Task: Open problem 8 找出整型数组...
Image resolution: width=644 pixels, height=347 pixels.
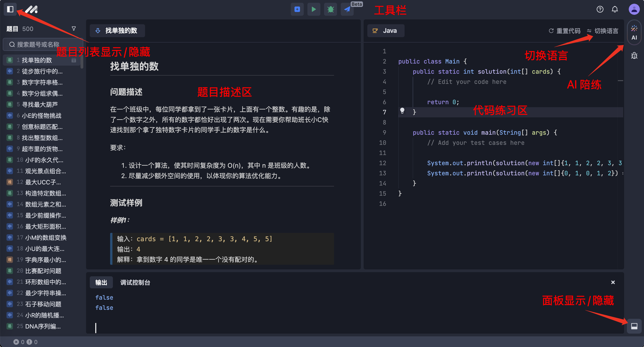Action: (41, 138)
